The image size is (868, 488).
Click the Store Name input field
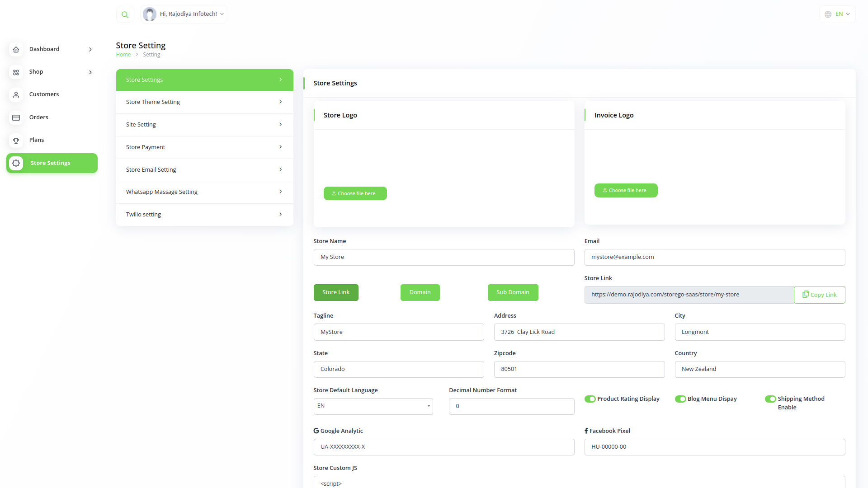tap(443, 257)
